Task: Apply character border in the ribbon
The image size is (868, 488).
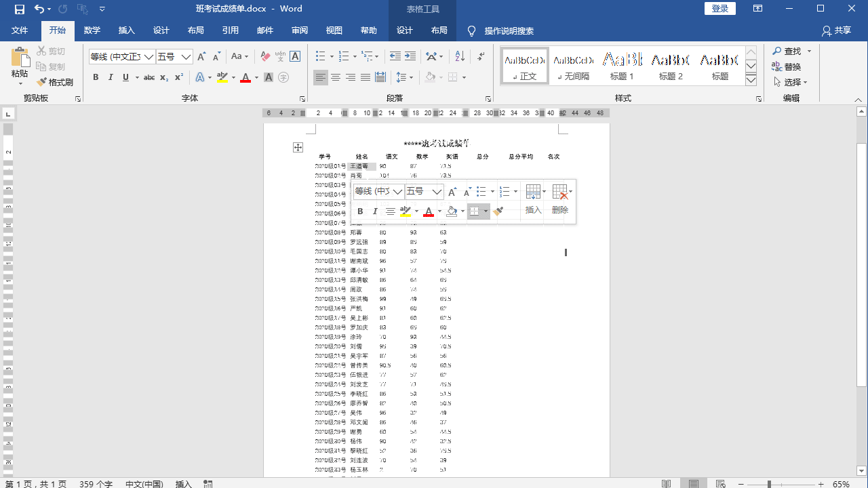Action: 295,57
